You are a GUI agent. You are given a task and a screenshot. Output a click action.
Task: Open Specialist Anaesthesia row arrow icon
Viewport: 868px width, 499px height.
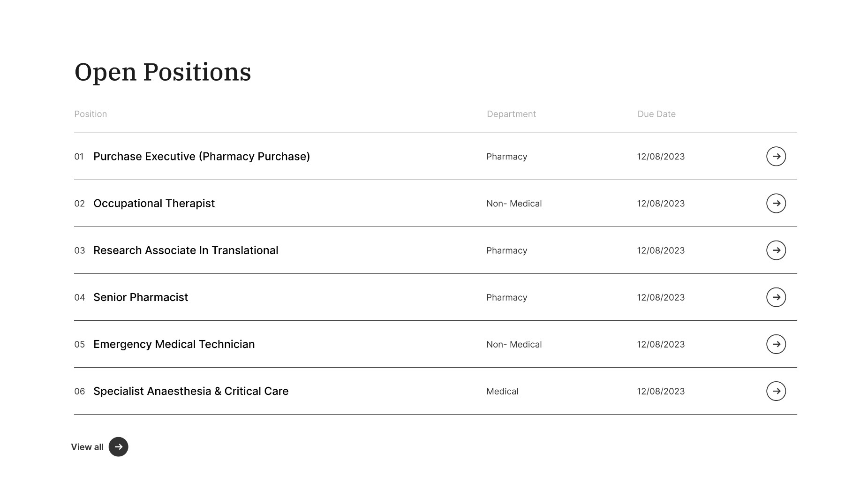776,391
